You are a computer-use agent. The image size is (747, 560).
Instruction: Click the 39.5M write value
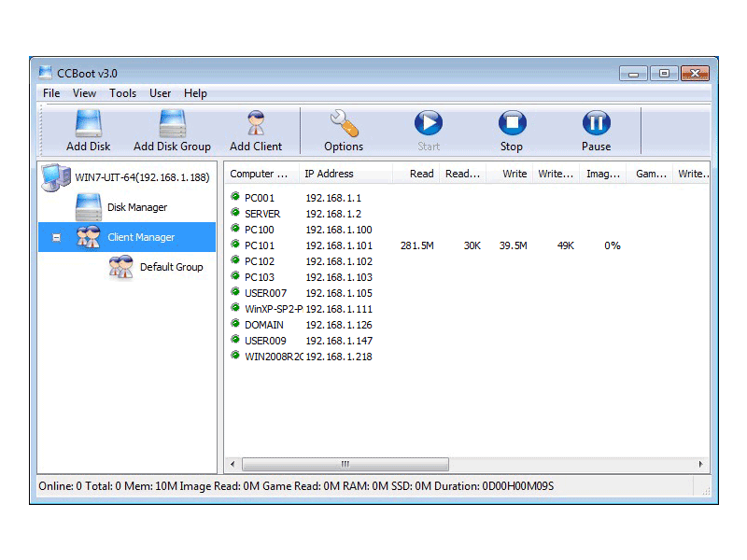(513, 245)
